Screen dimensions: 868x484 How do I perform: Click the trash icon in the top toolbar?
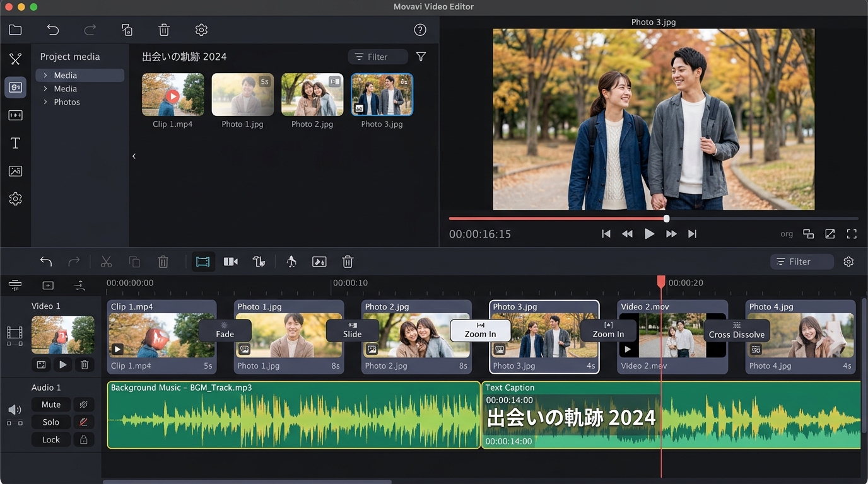pyautogui.click(x=164, y=30)
